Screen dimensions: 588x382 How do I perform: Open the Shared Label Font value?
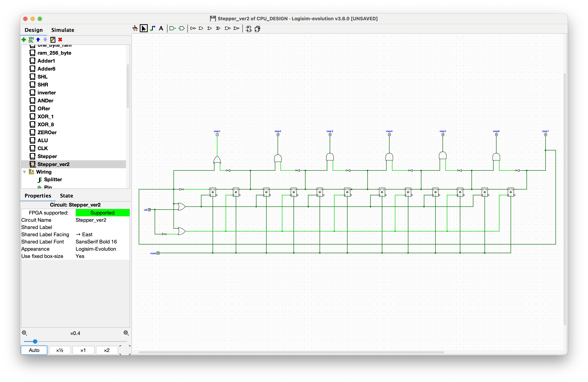pyautogui.click(x=102, y=242)
